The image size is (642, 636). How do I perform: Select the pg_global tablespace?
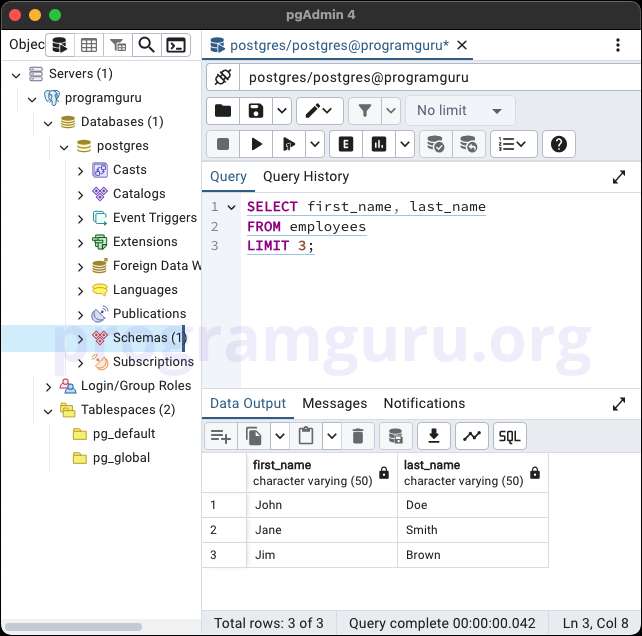pos(121,458)
